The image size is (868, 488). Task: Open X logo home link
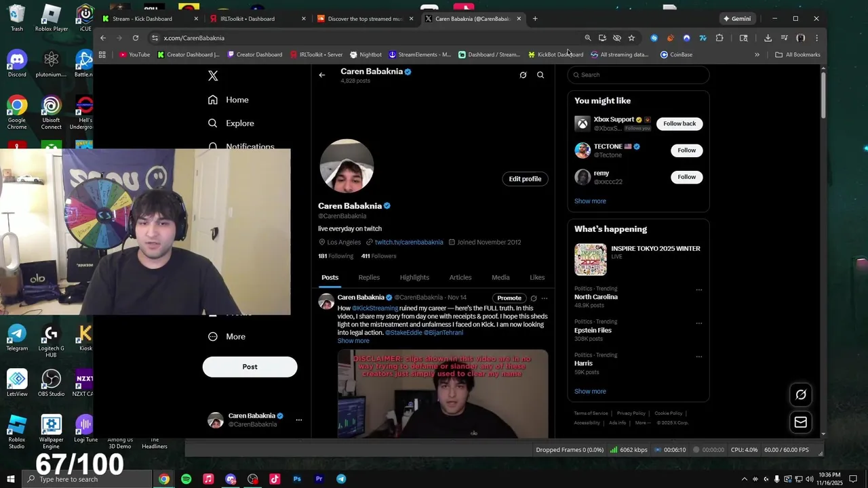213,76
